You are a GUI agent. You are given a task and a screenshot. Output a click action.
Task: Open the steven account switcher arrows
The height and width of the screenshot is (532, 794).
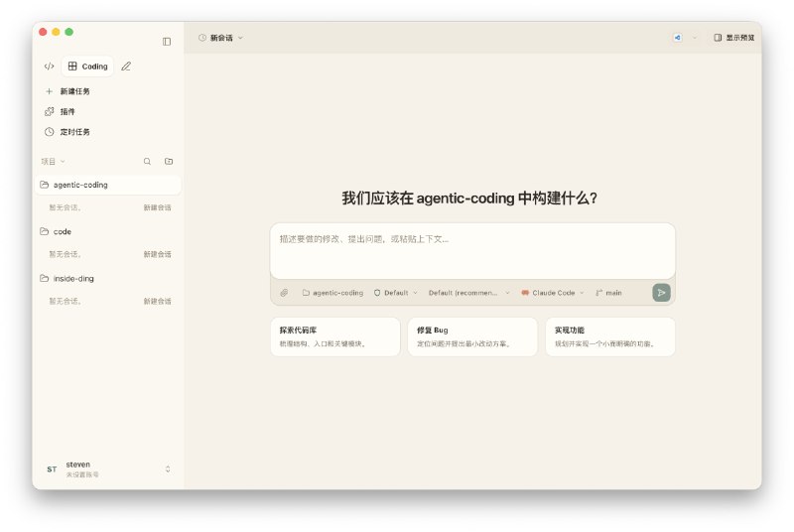click(168, 469)
